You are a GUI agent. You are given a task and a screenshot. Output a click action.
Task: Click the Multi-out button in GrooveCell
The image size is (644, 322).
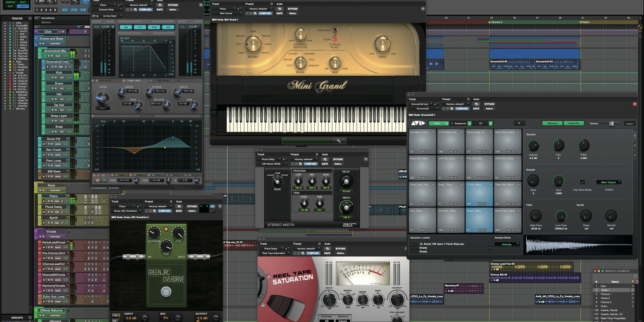pos(553,123)
